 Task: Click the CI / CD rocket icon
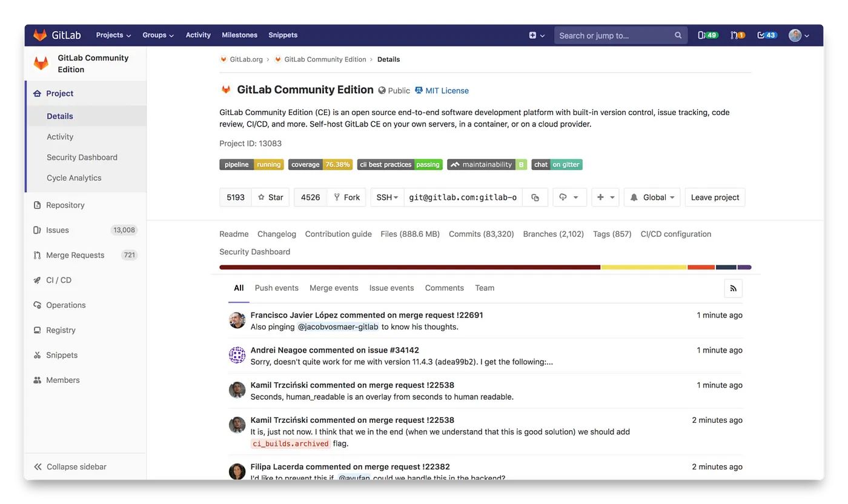[x=37, y=280]
